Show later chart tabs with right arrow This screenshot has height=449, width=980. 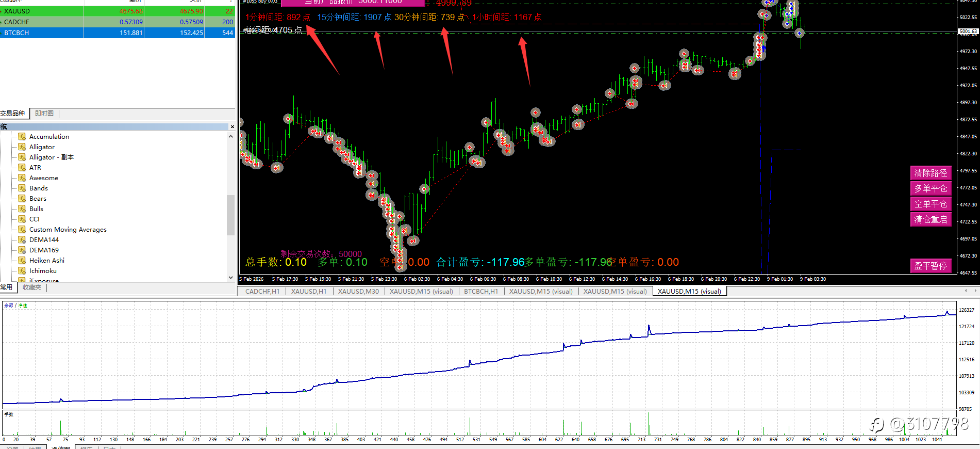[x=975, y=291]
